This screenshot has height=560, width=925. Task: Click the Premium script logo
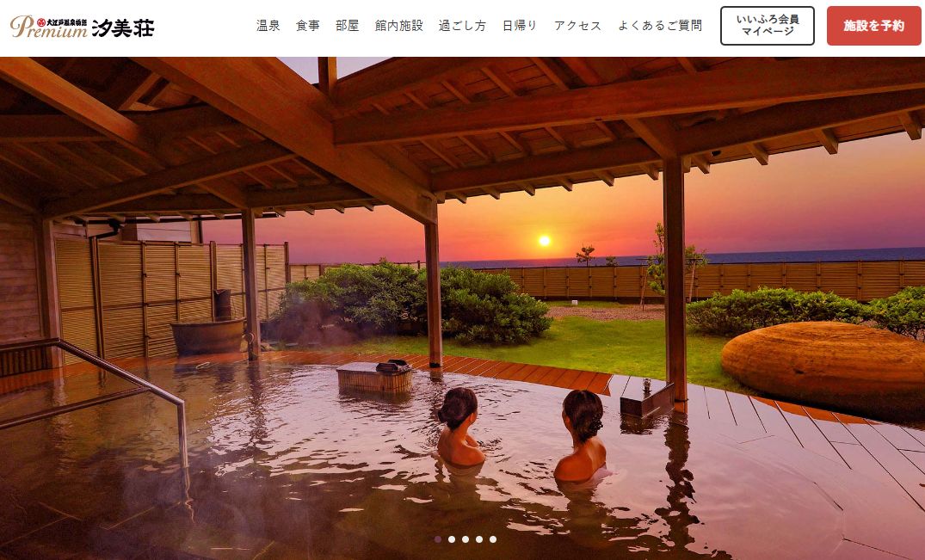[48, 28]
